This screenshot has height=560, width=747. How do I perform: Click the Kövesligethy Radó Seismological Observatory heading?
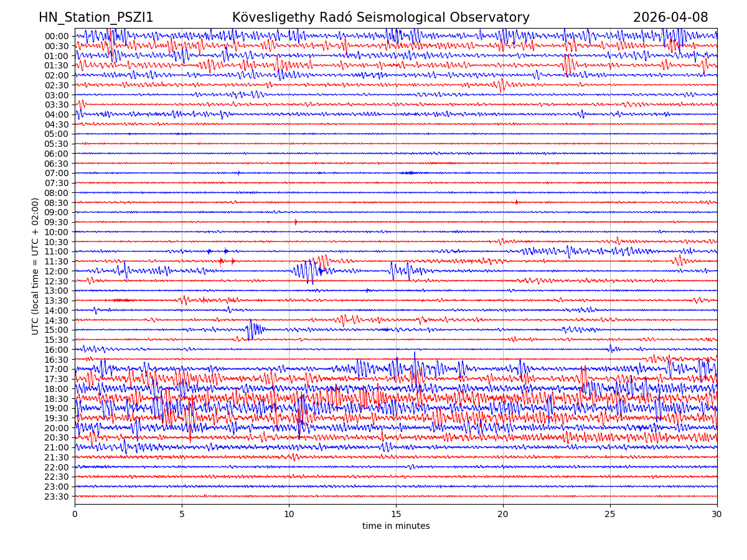click(x=380, y=18)
